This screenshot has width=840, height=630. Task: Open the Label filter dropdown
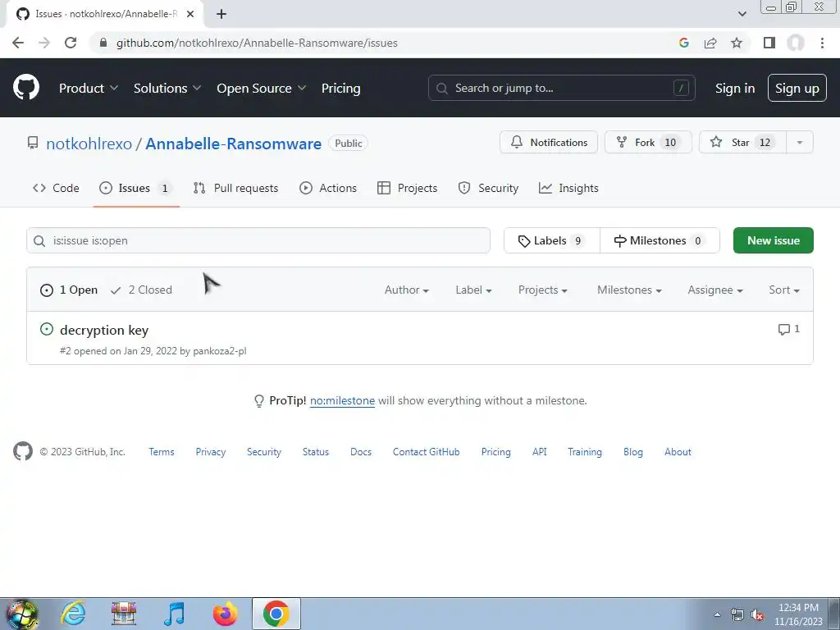(473, 290)
